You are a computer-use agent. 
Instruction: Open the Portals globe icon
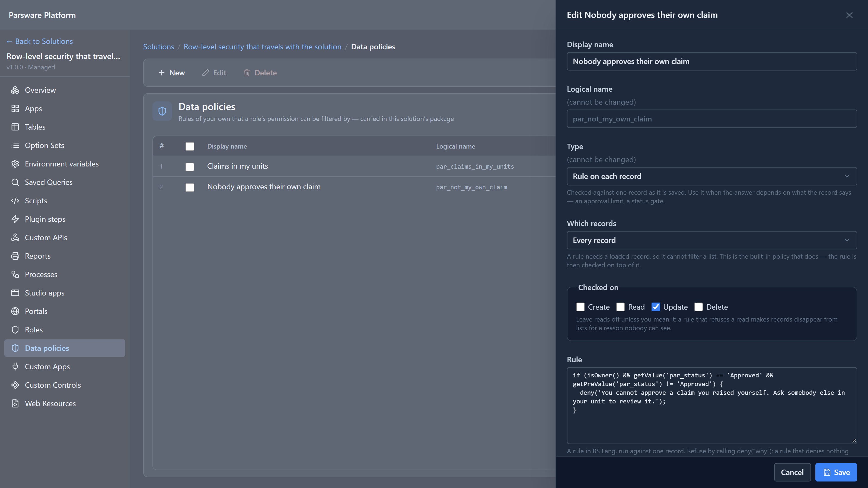(15, 311)
